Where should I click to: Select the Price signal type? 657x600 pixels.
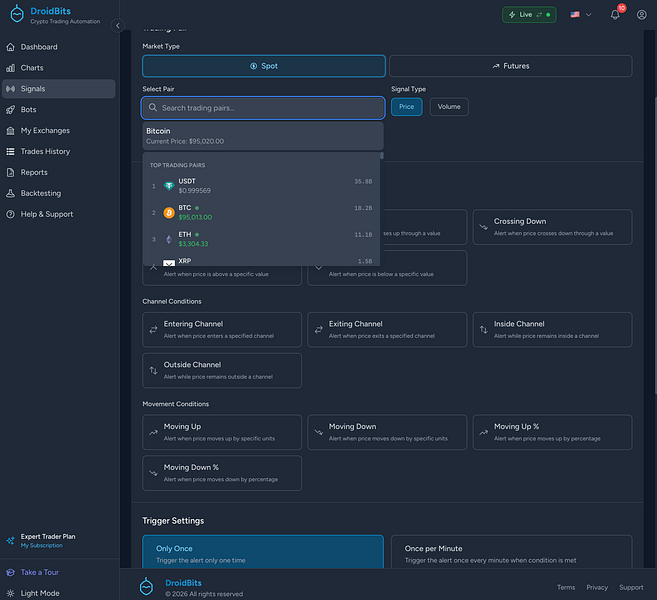(x=406, y=107)
